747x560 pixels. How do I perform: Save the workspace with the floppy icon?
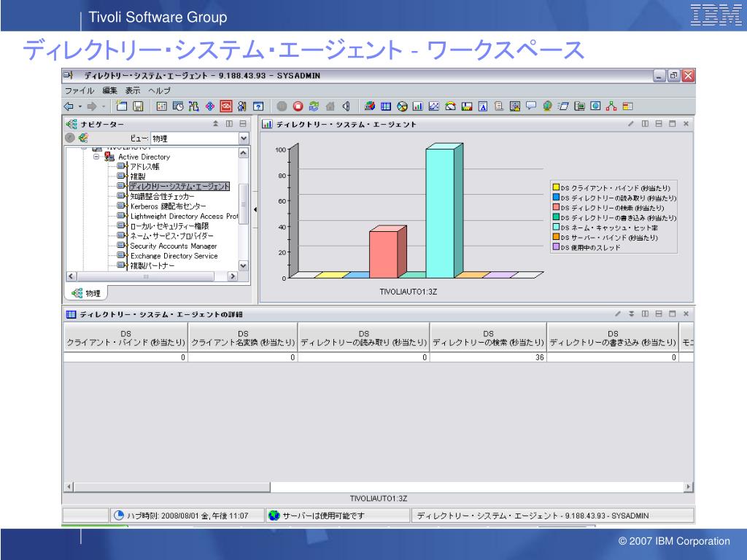coord(138,106)
